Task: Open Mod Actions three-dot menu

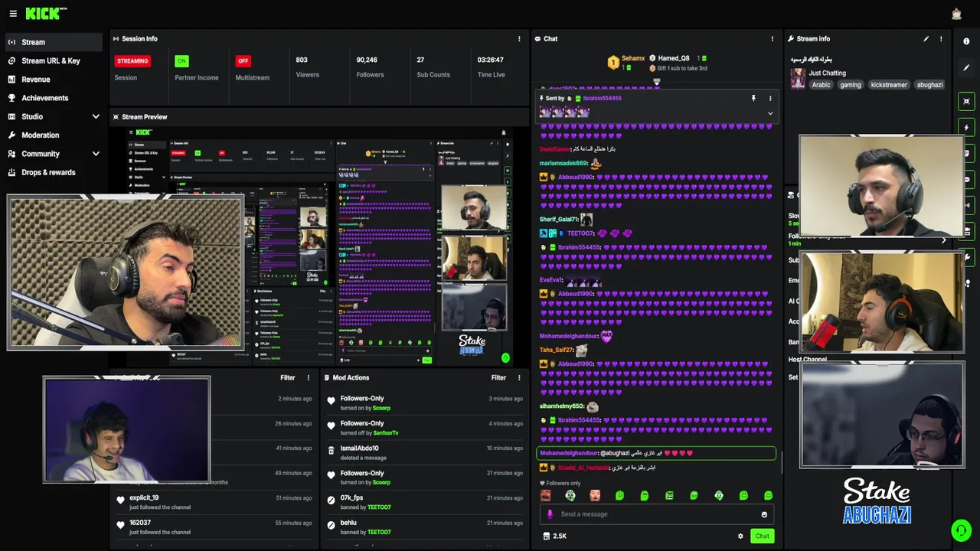Action: (x=520, y=378)
